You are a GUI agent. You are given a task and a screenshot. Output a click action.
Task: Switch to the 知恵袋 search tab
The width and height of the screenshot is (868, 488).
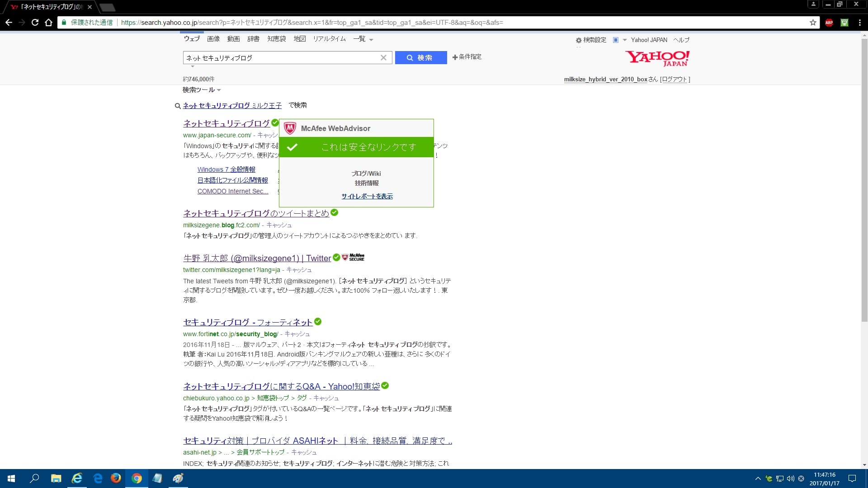pos(276,39)
